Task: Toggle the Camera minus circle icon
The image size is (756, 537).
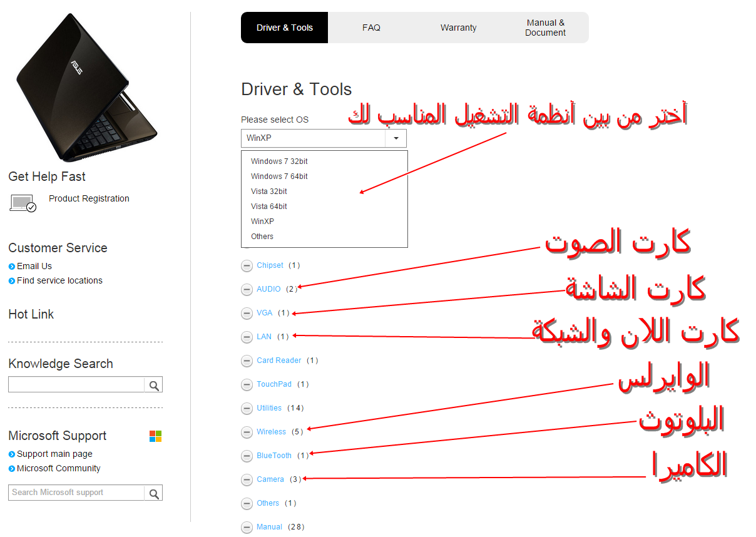Action: 247,479
